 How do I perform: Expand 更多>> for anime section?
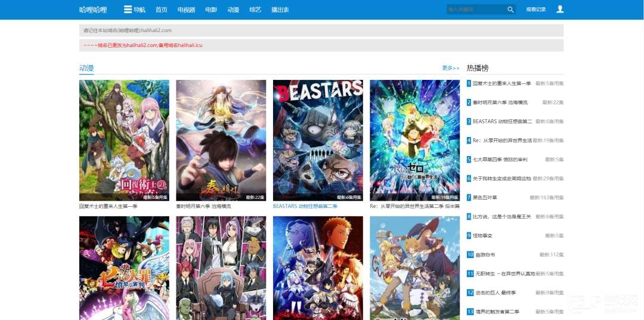450,68
